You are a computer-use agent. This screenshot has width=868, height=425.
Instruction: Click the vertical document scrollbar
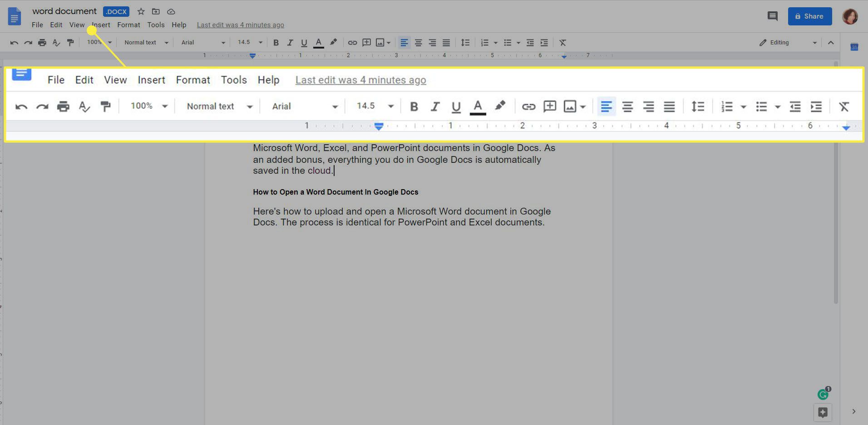836,182
